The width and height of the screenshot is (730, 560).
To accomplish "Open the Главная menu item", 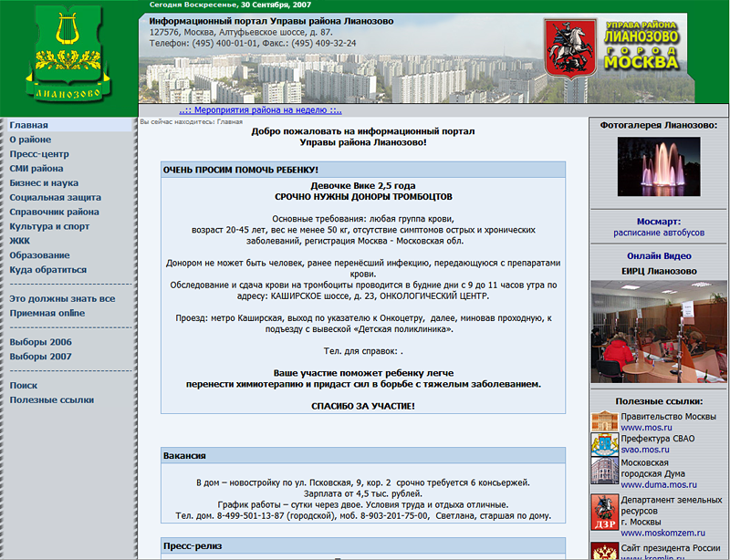I will point(29,125).
